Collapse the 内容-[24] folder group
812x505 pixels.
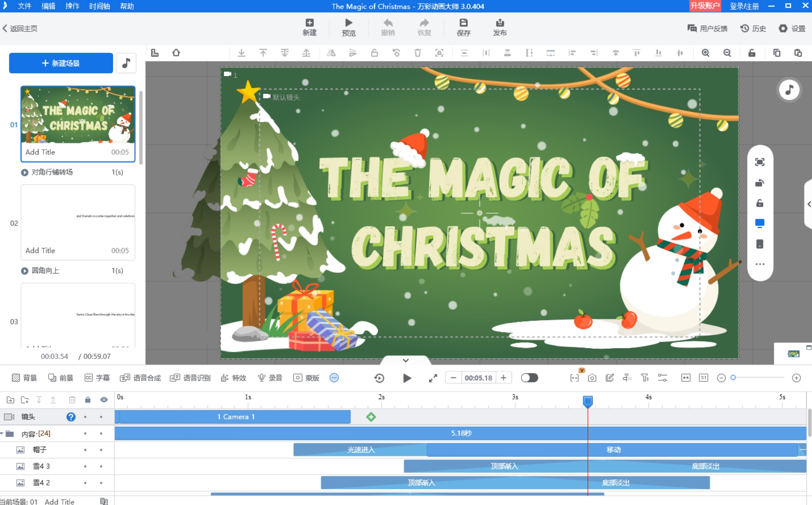[2, 434]
